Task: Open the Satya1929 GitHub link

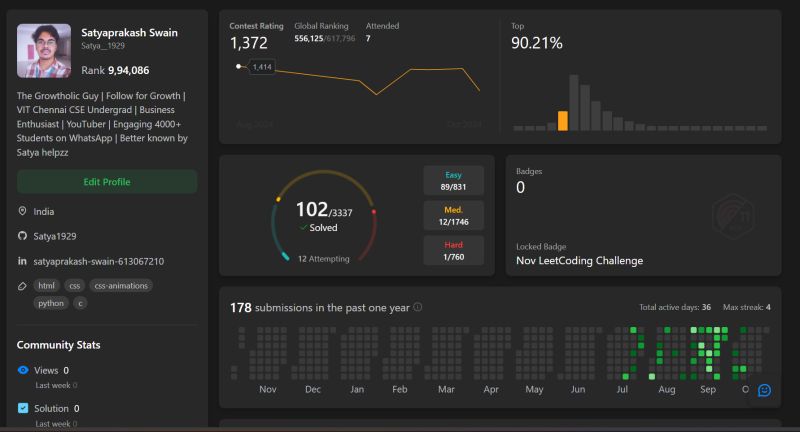Action: [x=55, y=236]
